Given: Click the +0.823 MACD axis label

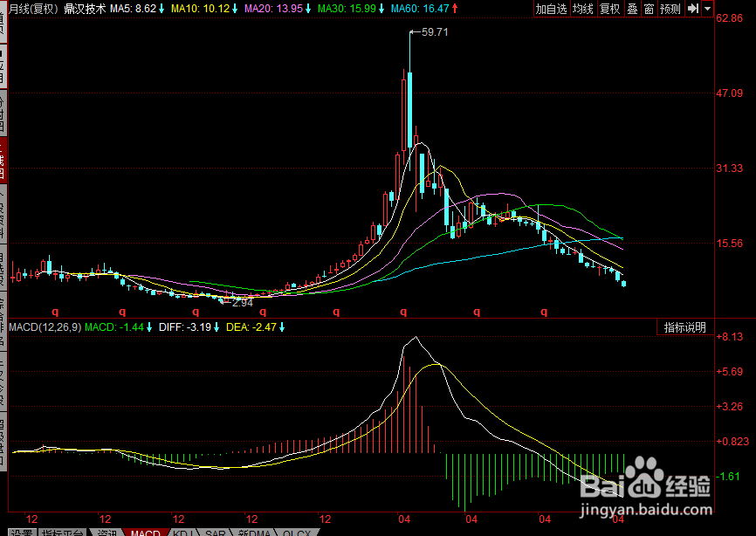Looking at the screenshot, I should coord(732,442).
